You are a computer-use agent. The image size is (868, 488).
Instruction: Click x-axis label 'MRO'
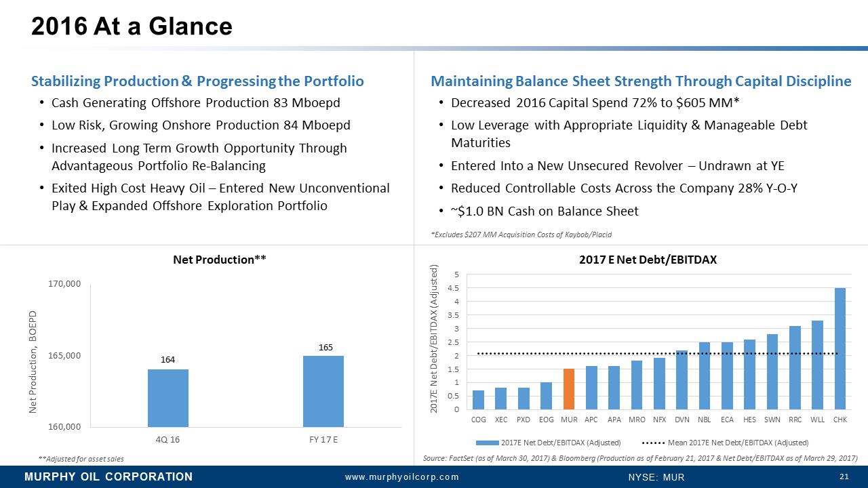pyautogui.click(x=637, y=420)
